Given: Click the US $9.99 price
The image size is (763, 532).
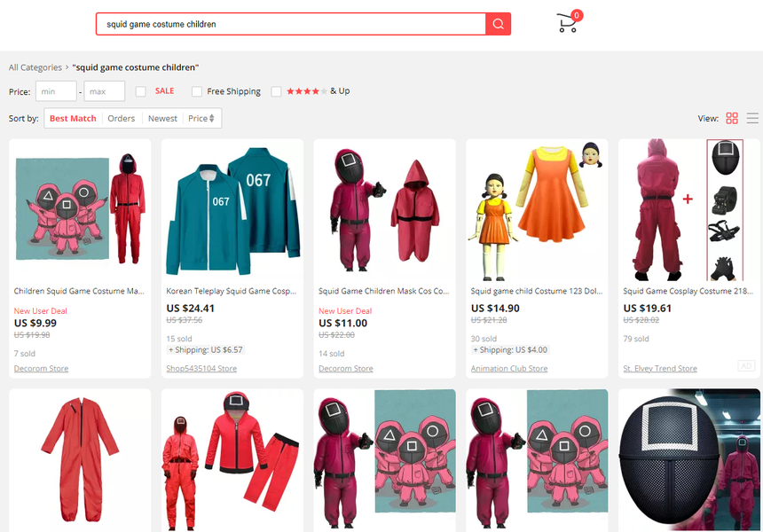Looking at the screenshot, I should 35,323.
